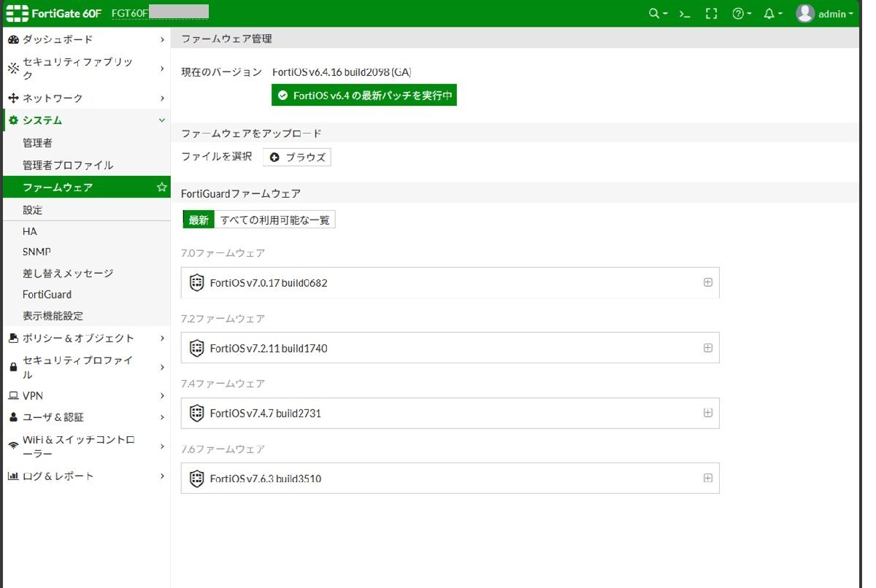Expand the FortiOS v7.6.3 build3510 plus icon
876x588 pixels.
[707, 479]
